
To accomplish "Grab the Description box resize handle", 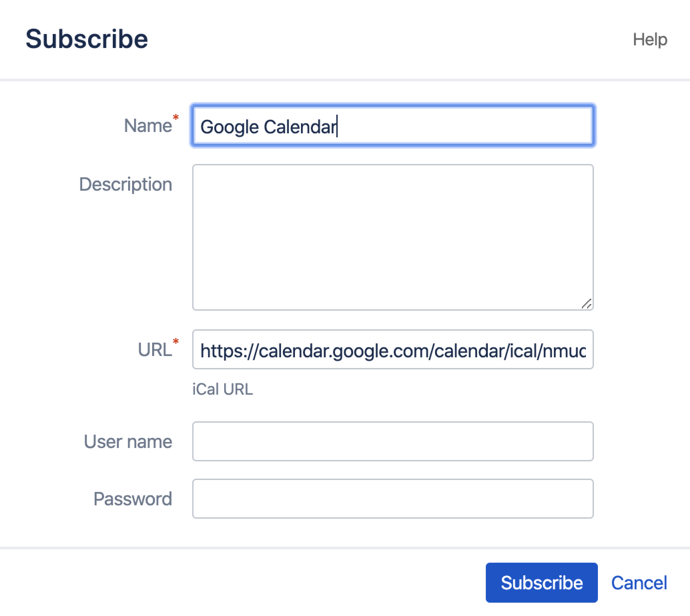I will (x=587, y=304).
